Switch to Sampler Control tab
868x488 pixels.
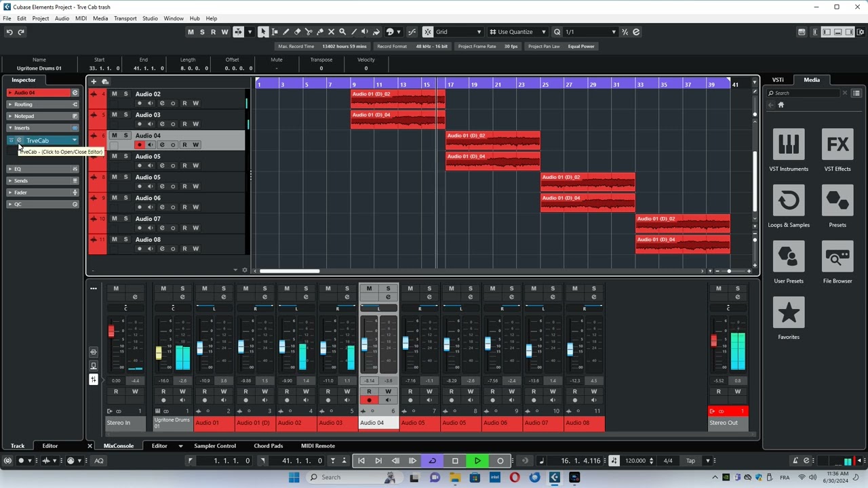pos(215,446)
